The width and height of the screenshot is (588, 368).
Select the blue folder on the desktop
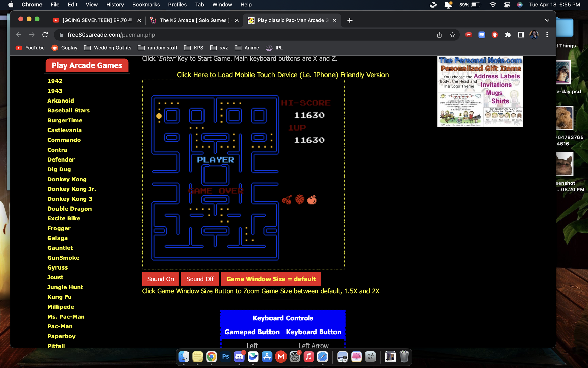click(565, 28)
